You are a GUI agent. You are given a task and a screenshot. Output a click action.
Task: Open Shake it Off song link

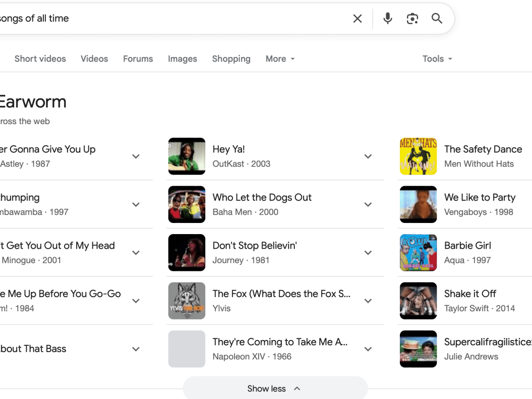click(x=470, y=293)
